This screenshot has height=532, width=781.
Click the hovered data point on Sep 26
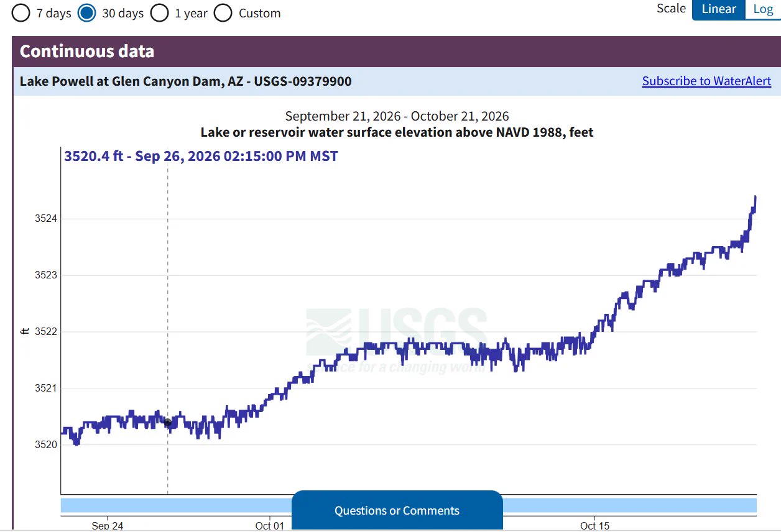pyautogui.click(x=167, y=422)
